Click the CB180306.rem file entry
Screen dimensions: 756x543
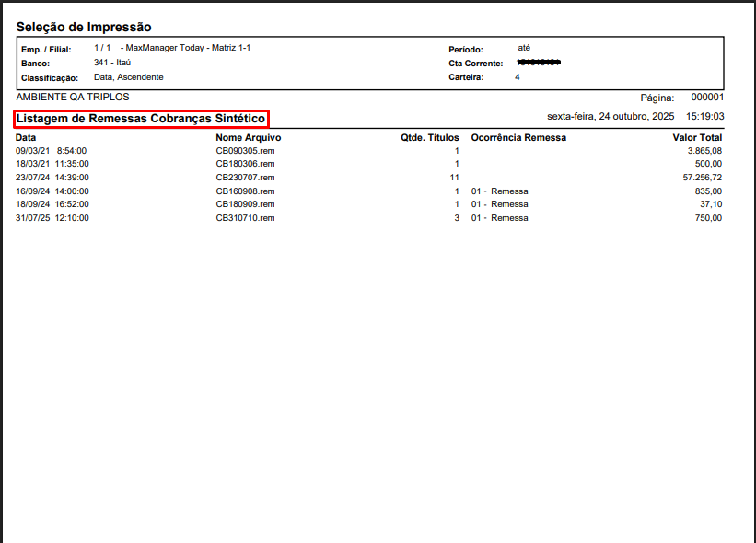coord(245,163)
